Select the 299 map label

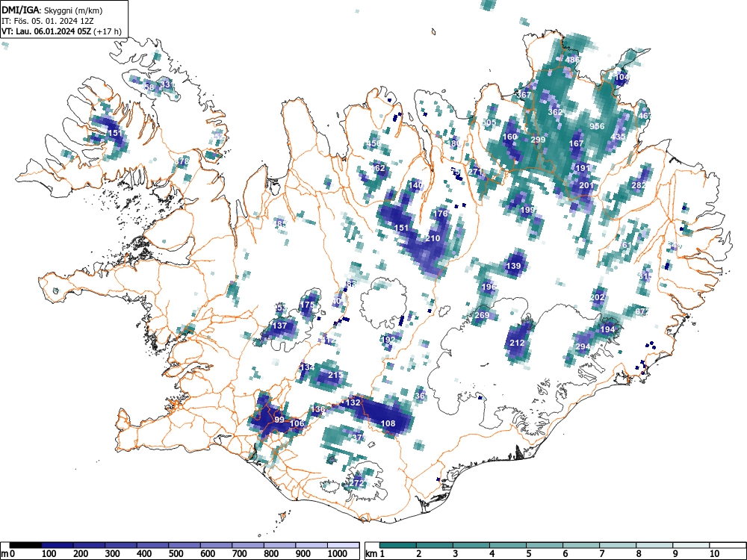click(538, 140)
